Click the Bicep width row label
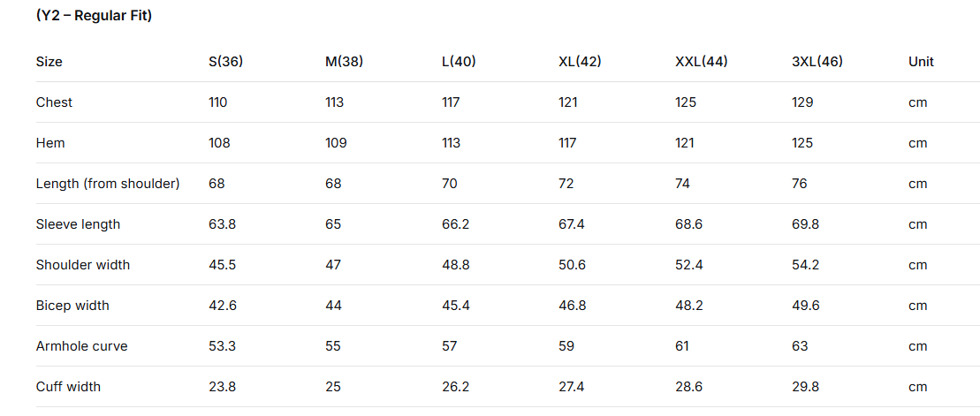980x416 pixels. coord(72,306)
